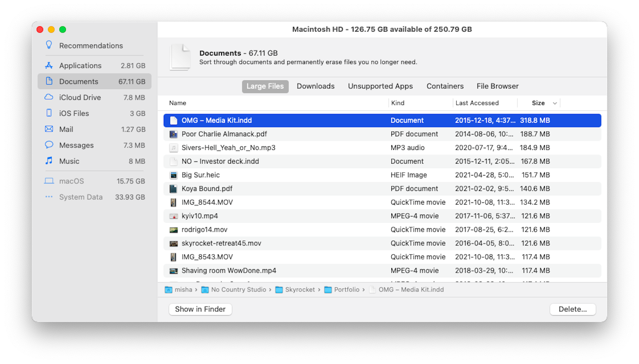Switch to Large Files tab
The height and width of the screenshot is (364, 639).
265,86
